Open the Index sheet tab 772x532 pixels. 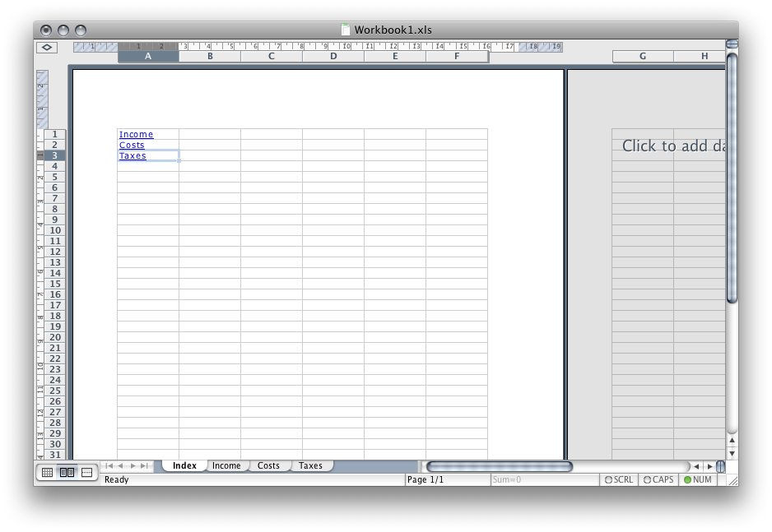click(184, 465)
